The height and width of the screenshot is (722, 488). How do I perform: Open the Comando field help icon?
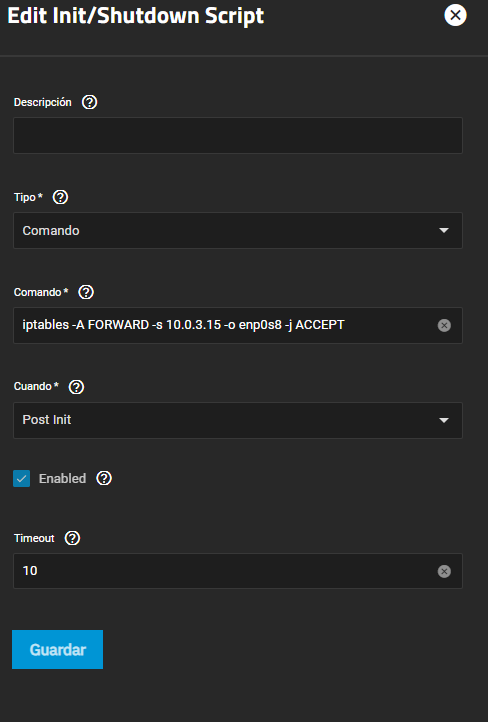click(x=86, y=292)
